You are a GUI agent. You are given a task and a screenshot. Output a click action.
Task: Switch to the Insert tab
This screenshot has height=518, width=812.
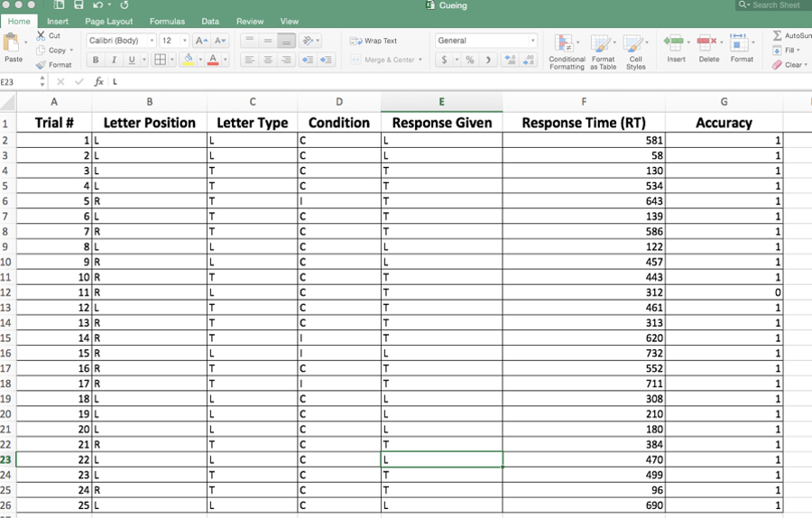click(58, 22)
